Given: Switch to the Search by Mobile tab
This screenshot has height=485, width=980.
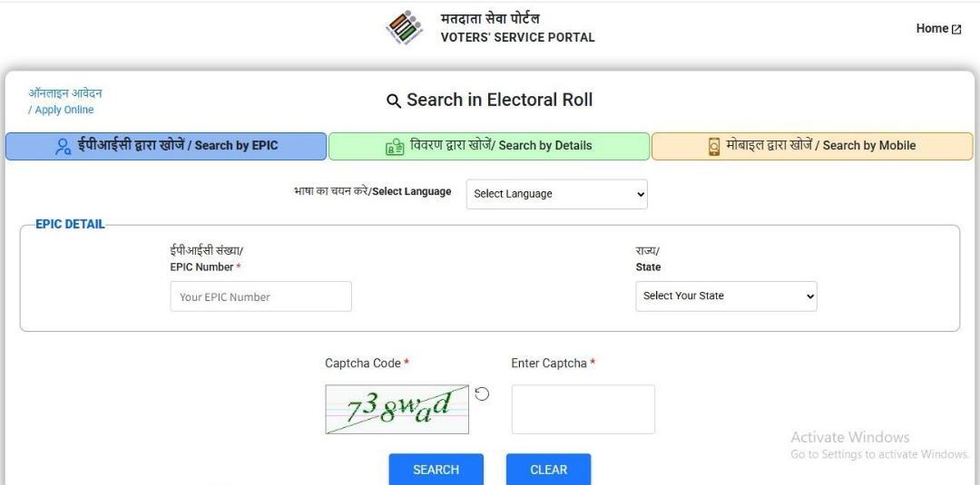Looking at the screenshot, I should click(812, 146).
